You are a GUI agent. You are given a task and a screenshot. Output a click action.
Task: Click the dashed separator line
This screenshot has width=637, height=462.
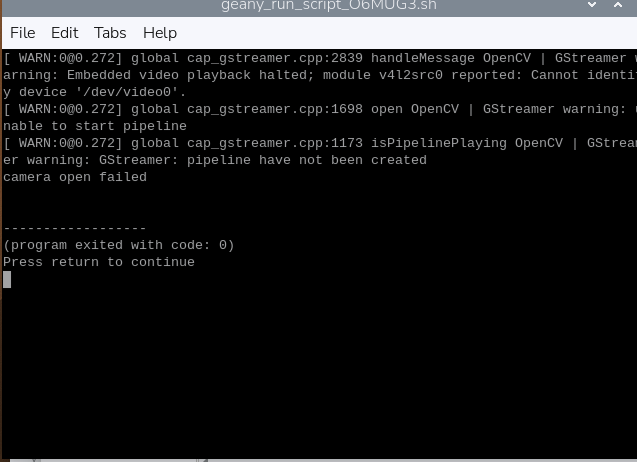(x=75, y=228)
